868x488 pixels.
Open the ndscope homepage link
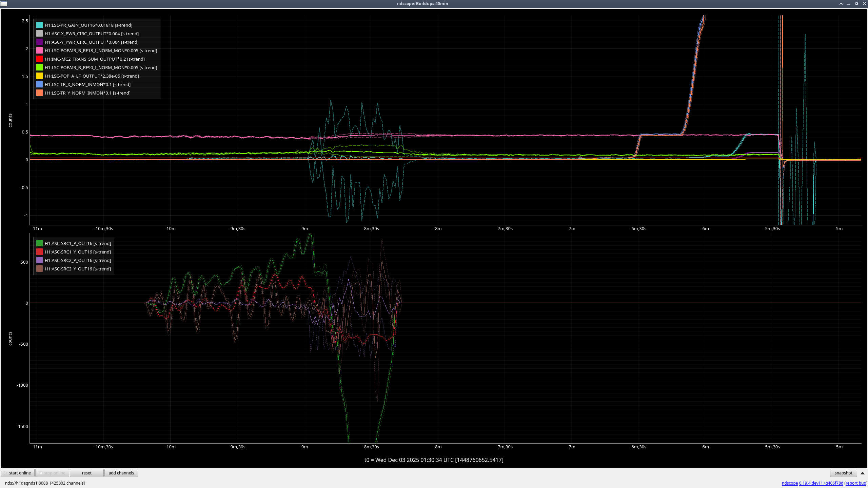[789, 483]
